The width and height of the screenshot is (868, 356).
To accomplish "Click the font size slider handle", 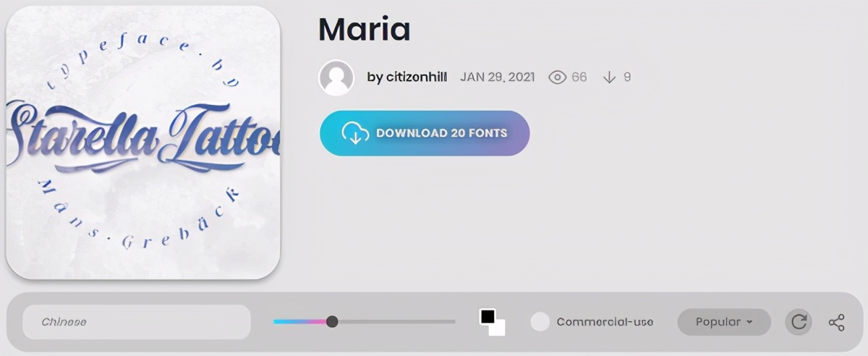I will (332, 321).
